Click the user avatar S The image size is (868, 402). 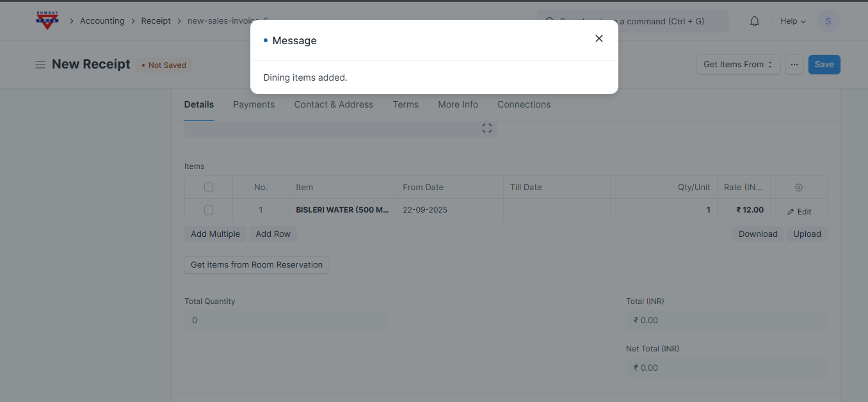(x=828, y=21)
